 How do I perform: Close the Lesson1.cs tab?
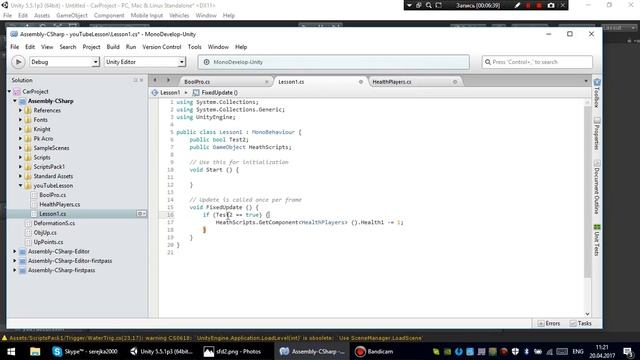click(361, 82)
